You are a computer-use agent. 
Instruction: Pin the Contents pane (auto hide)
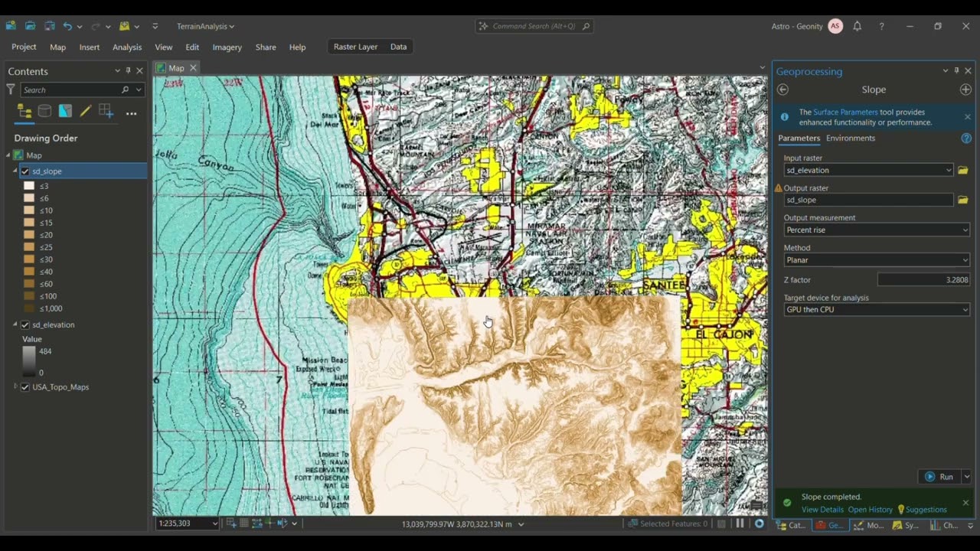[128, 70]
